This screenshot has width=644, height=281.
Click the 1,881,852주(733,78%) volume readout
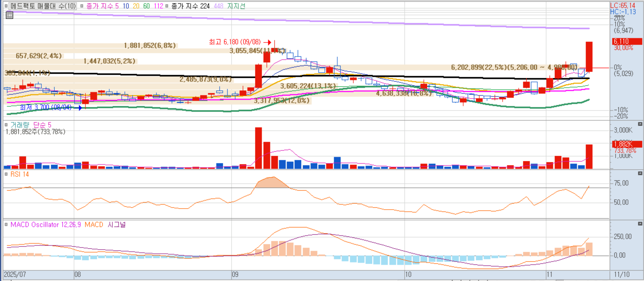click(36, 132)
